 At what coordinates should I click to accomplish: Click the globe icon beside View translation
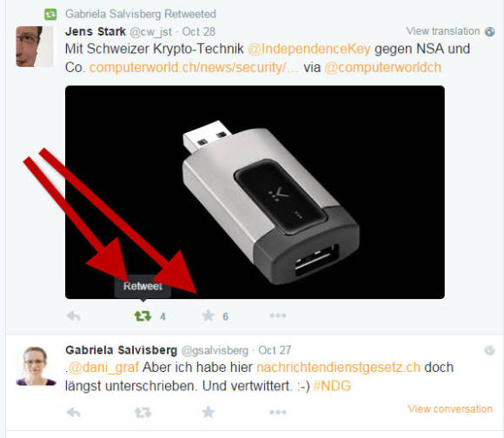[490, 31]
